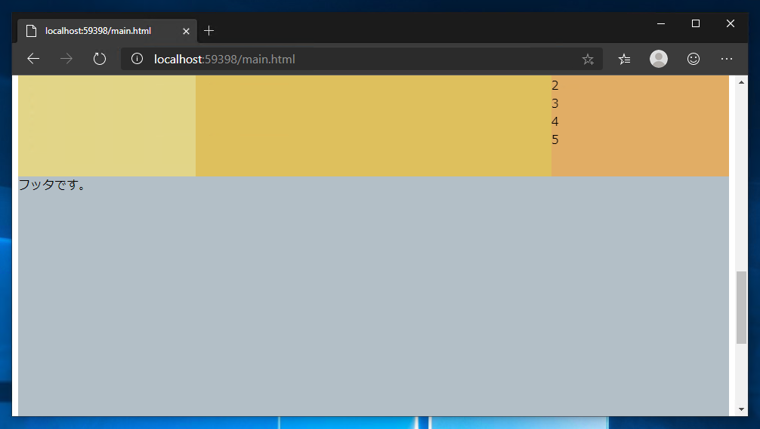Open the Settings and more menu

727,59
